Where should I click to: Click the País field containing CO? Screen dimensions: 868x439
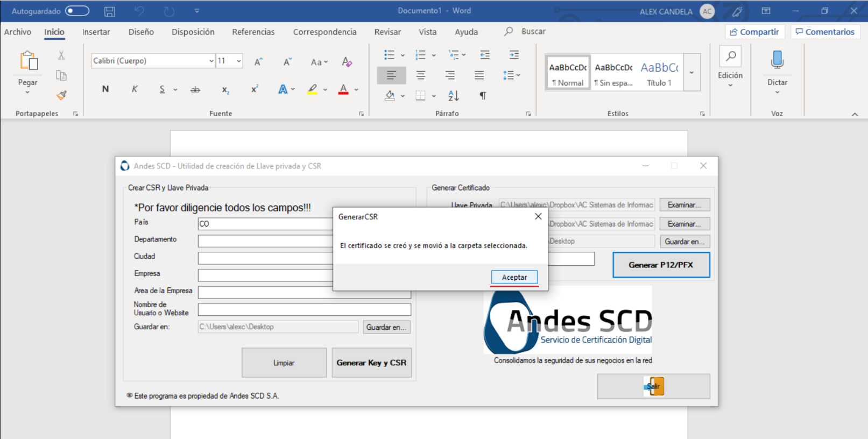pos(265,224)
